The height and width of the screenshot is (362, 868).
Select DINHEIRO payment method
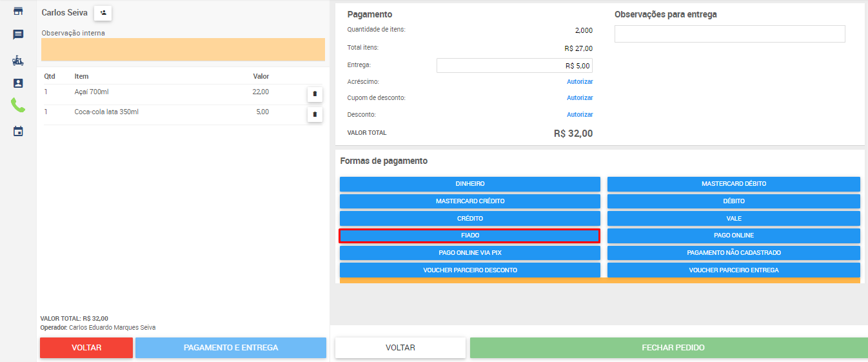pyautogui.click(x=469, y=184)
